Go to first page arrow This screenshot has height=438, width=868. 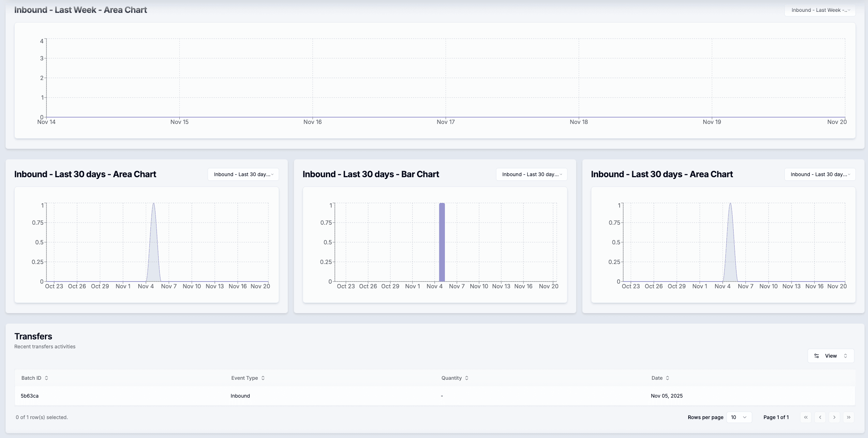[806, 417]
